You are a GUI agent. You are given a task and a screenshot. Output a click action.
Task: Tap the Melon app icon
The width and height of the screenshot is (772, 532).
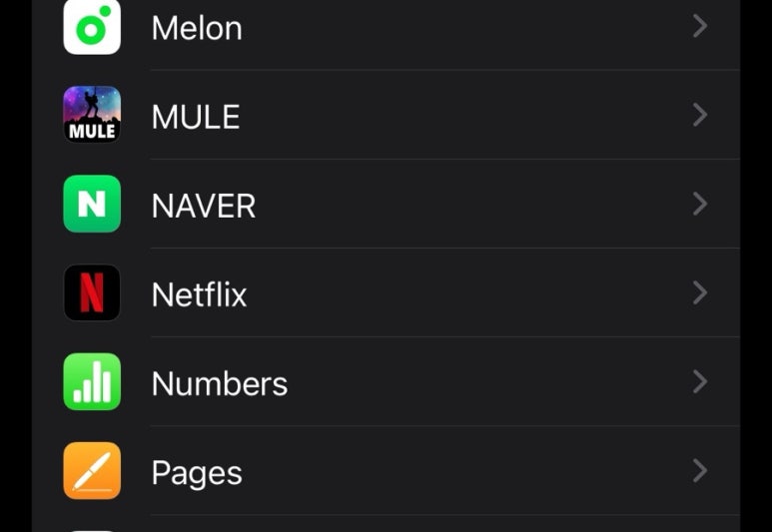tap(92, 27)
